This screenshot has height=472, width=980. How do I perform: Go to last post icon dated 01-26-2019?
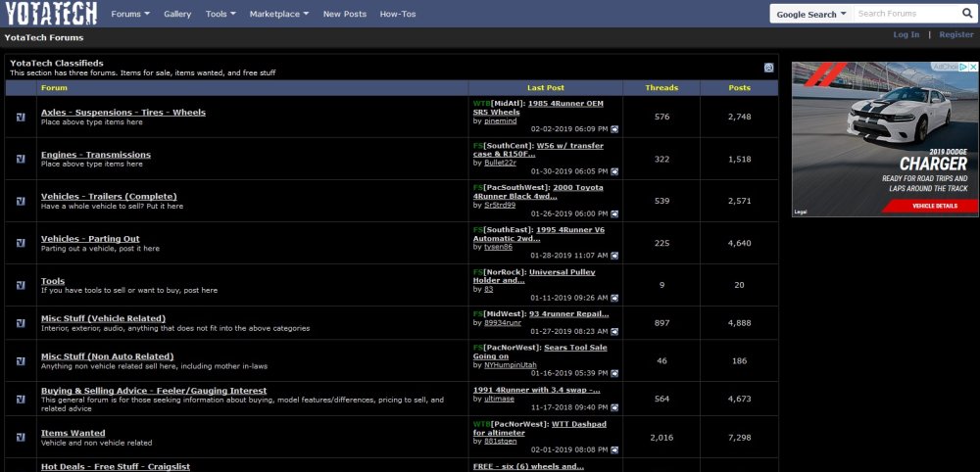click(x=614, y=213)
